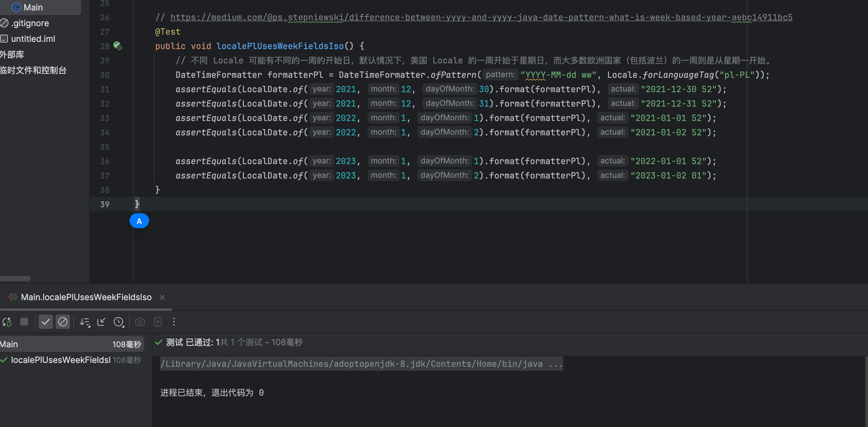Open the three-dot more options menu

click(174, 322)
